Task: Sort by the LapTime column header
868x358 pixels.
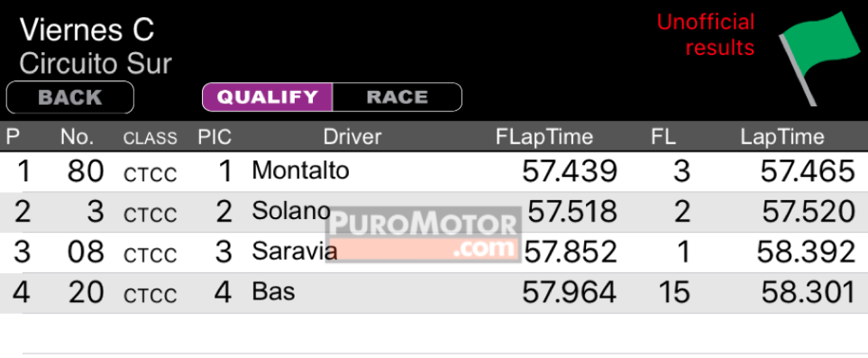Action: click(x=782, y=137)
